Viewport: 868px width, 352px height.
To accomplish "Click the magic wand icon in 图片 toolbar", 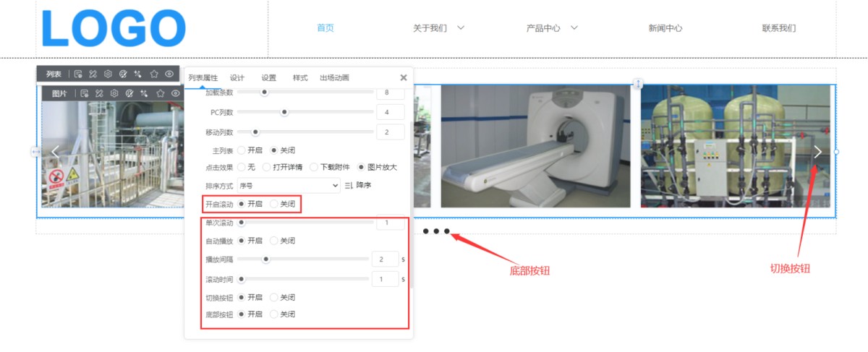I will [145, 93].
